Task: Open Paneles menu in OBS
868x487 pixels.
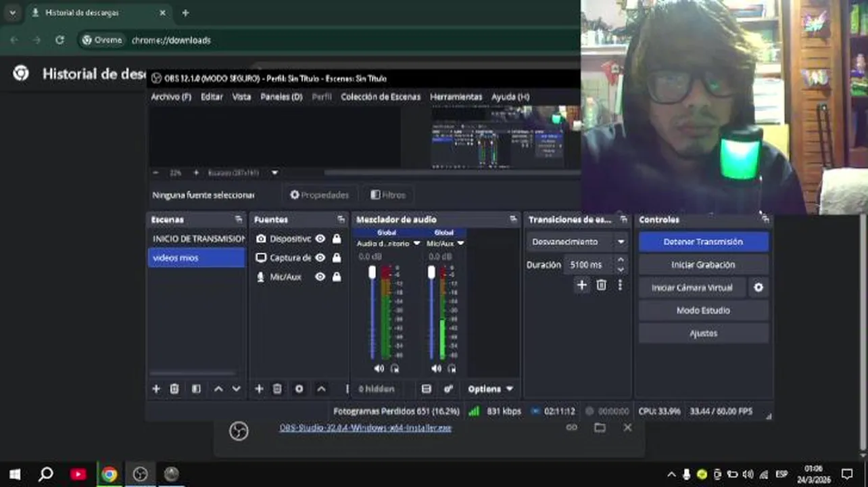Action: pos(281,97)
